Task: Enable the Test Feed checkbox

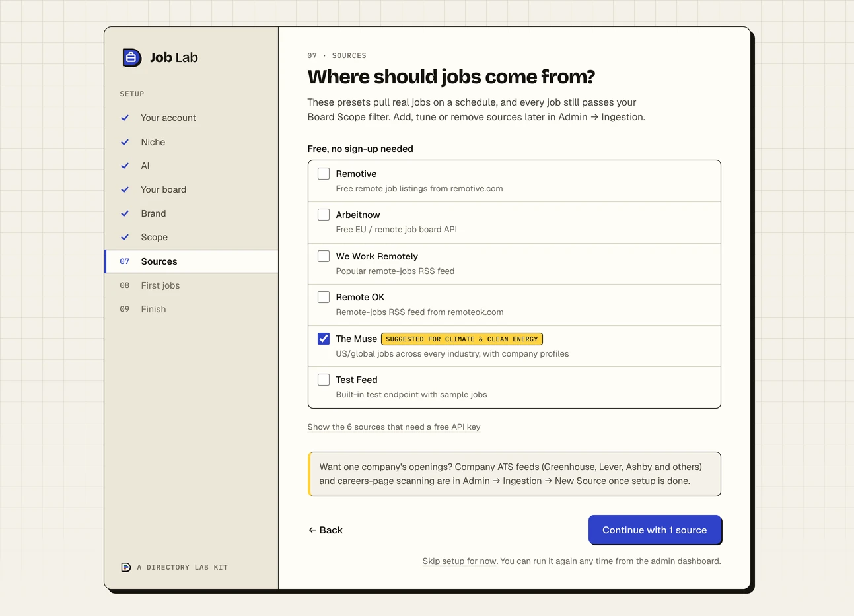Action: 324,380
